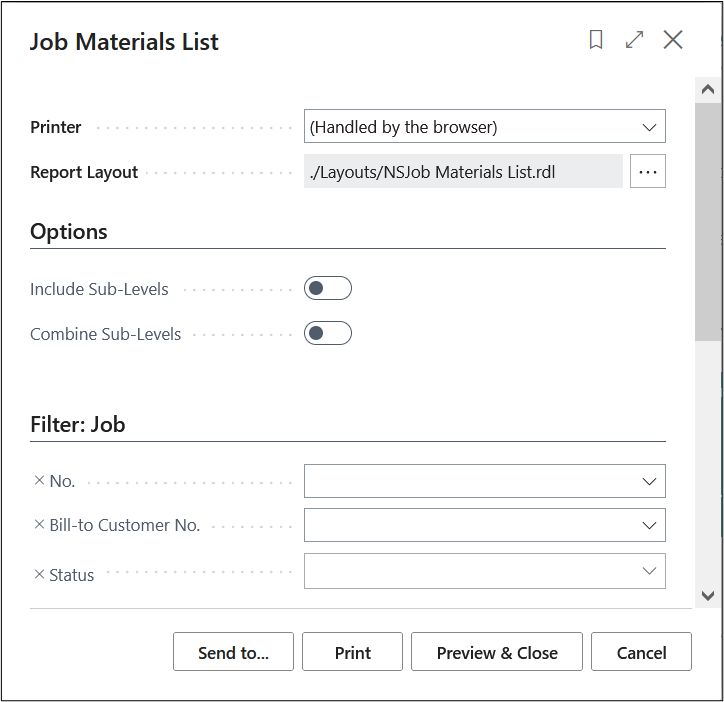Screen dimensions: 724x702
Task: Click the Send to... button
Action: 233,652
